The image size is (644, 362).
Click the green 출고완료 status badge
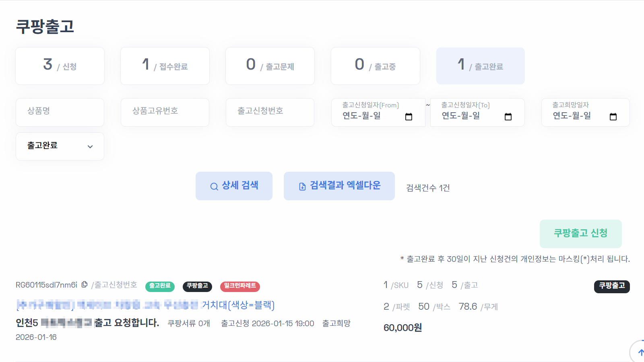click(160, 287)
